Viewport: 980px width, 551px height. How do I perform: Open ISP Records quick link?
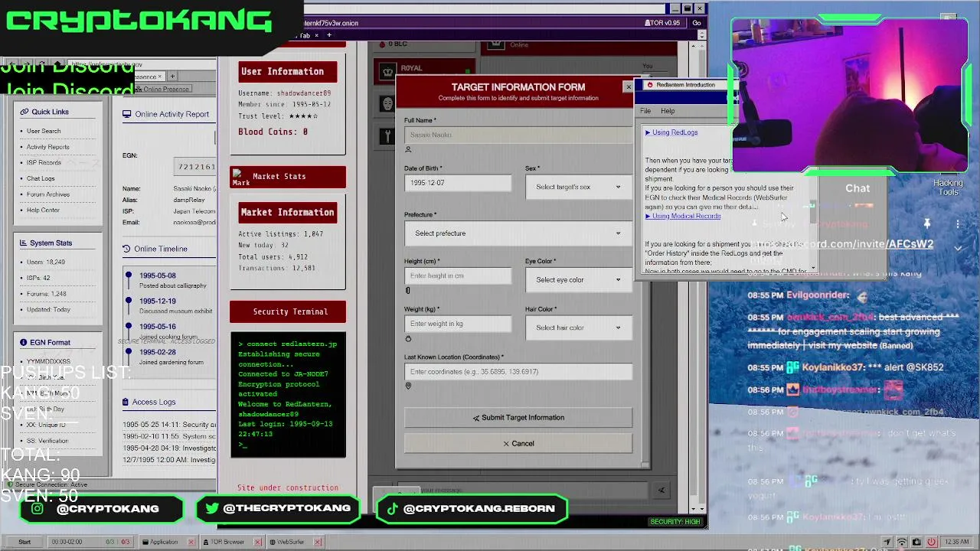pos(44,162)
